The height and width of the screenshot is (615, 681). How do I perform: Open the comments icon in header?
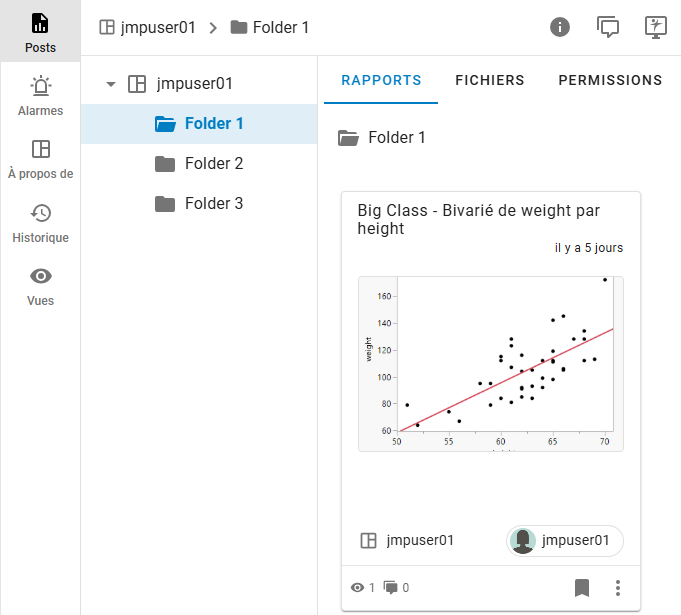point(608,27)
